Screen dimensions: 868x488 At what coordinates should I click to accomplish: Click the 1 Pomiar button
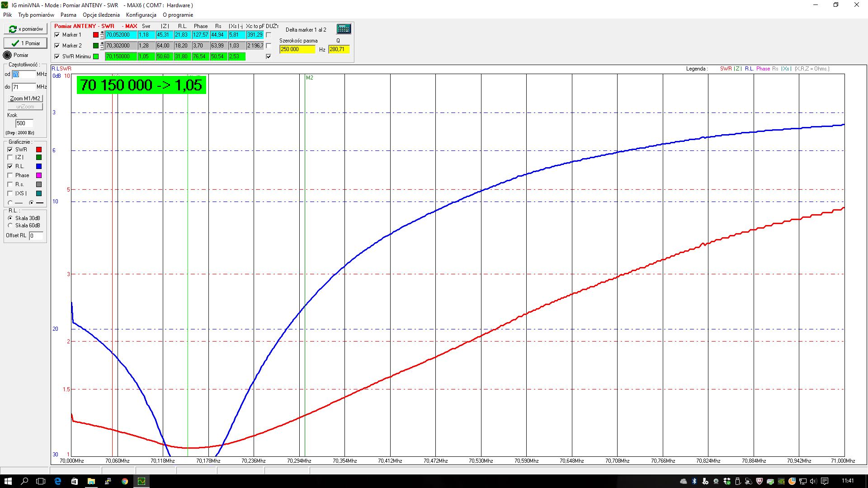25,43
